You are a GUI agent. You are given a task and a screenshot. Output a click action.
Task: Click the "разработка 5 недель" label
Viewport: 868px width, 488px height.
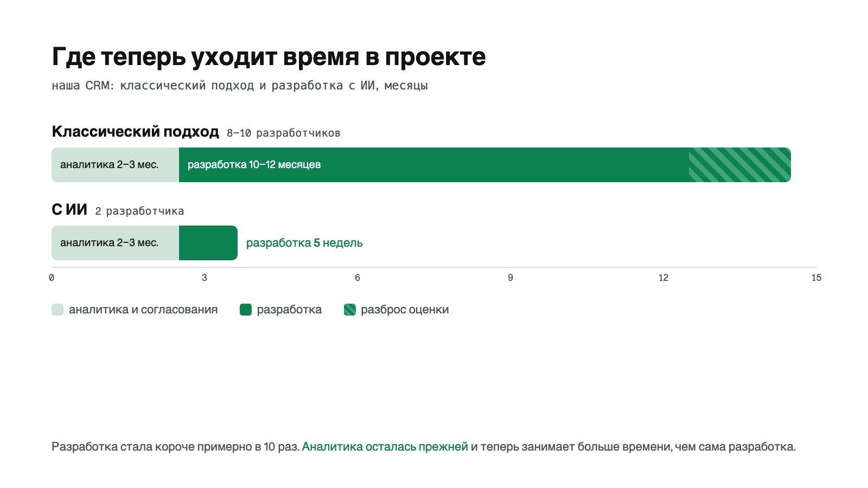point(304,243)
